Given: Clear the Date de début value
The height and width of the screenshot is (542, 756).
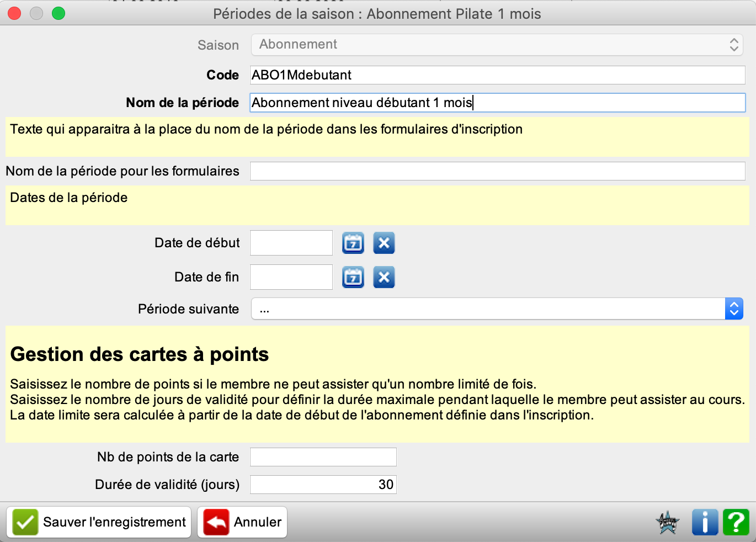Looking at the screenshot, I should click(384, 243).
